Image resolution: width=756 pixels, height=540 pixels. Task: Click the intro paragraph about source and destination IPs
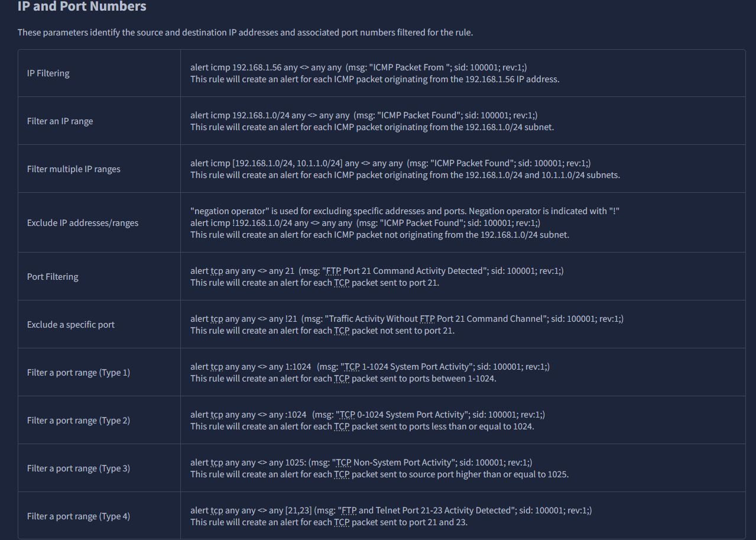click(245, 33)
